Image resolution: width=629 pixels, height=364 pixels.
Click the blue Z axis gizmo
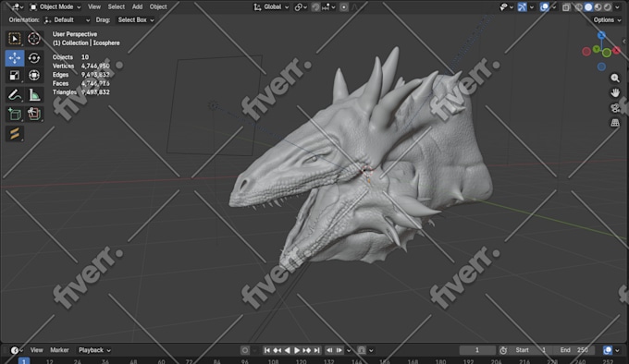tap(601, 36)
